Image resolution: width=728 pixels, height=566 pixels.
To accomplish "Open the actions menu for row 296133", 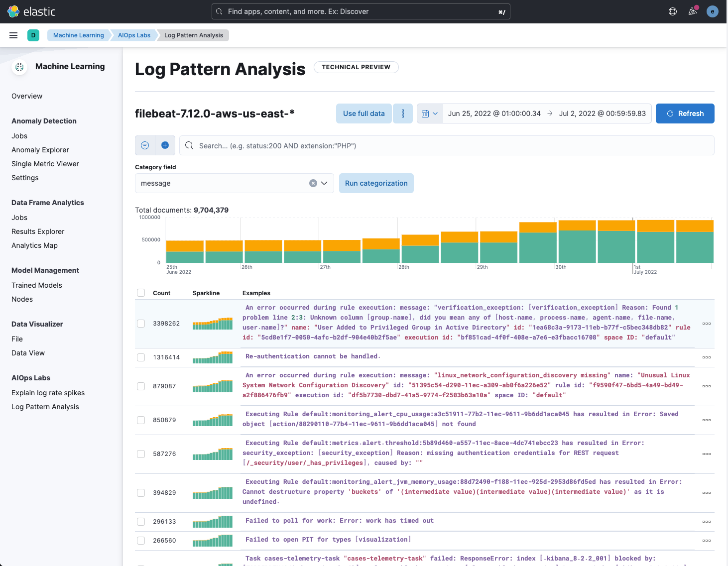I will [x=706, y=522].
